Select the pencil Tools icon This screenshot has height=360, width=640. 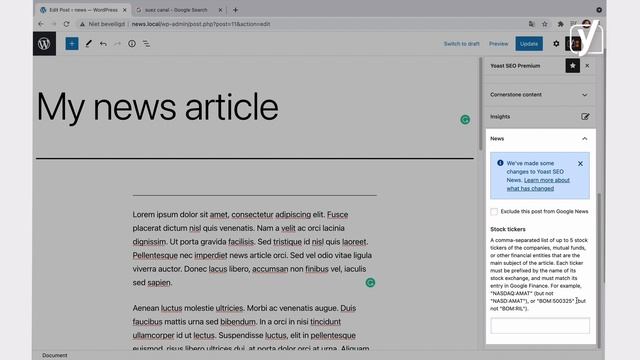[88, 44]
